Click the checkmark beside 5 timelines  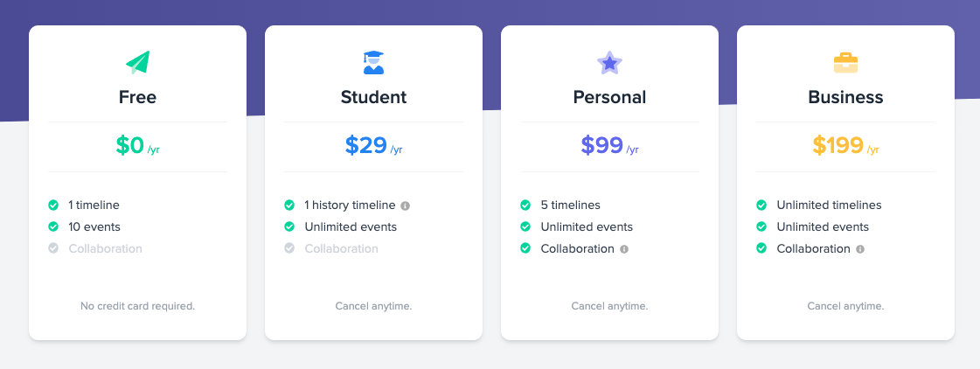tap(525, 205)
